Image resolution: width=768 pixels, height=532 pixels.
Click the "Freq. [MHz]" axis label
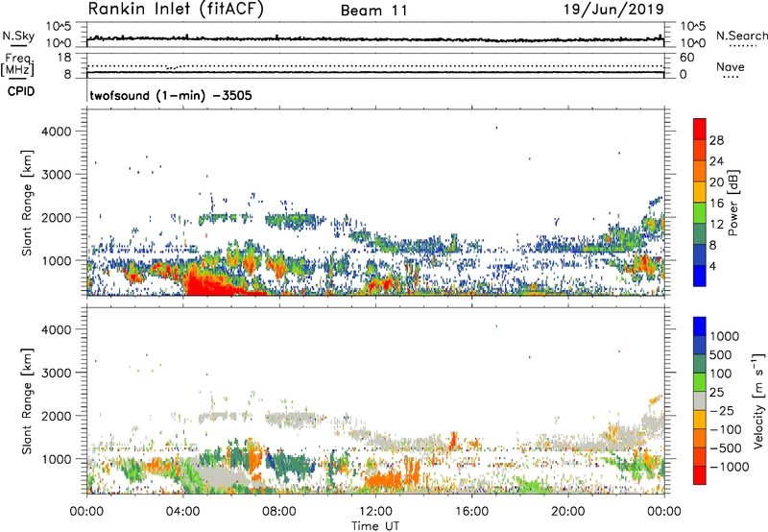pos(18,64)
